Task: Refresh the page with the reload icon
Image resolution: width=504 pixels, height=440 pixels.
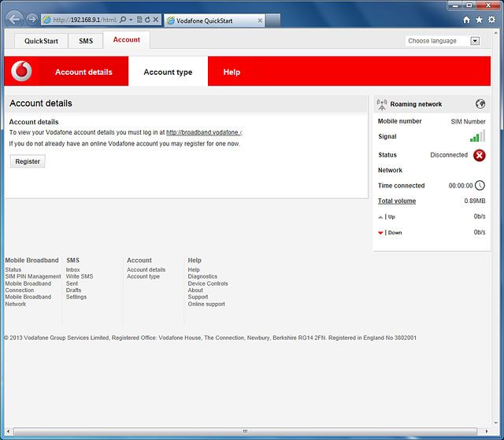Action: pyautogui.click(x=147, y=20)
